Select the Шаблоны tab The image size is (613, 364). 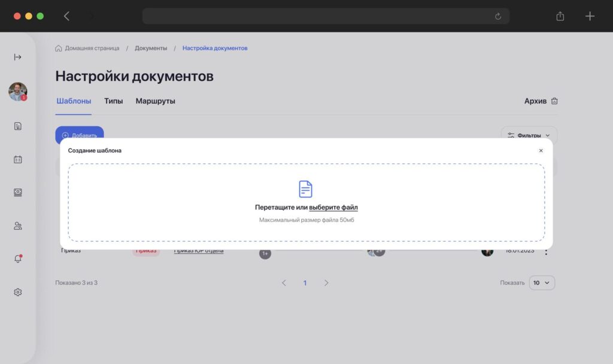click(x=73, y=101)
